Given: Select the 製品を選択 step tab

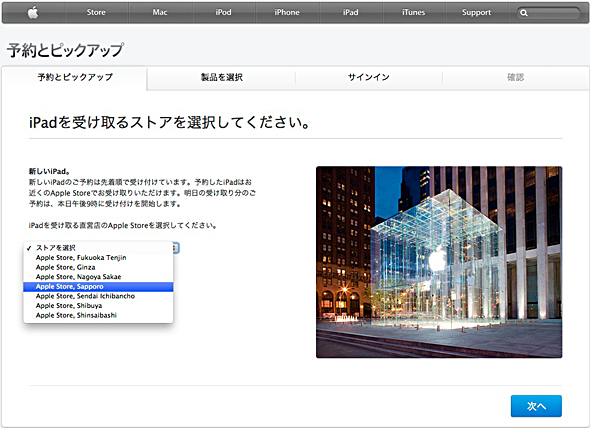Looking at the screenshot, I should tap(222, 78).
